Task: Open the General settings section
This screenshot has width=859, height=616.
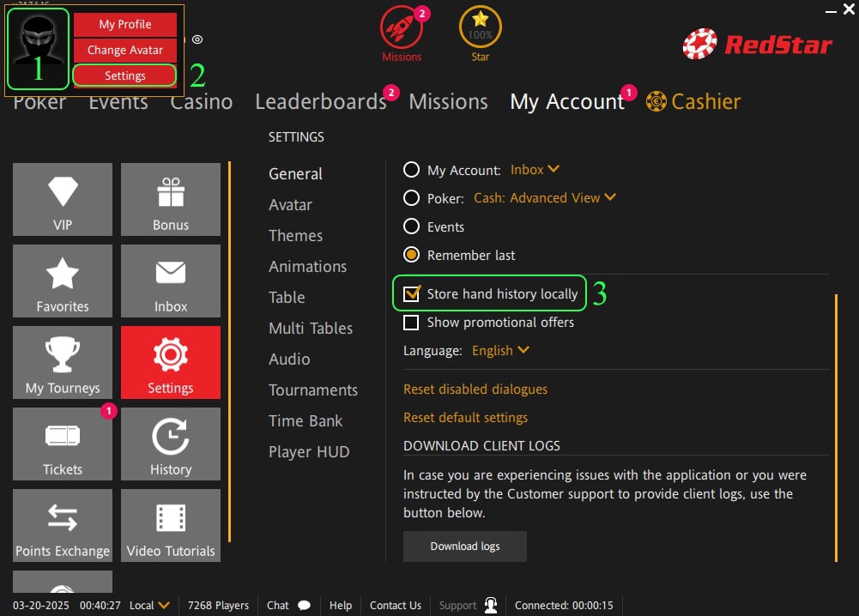Action: [x=295, y=174]
